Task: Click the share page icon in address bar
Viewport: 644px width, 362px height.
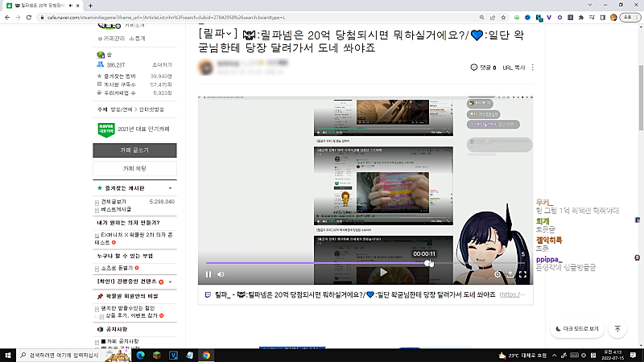Action: point(493,17)
